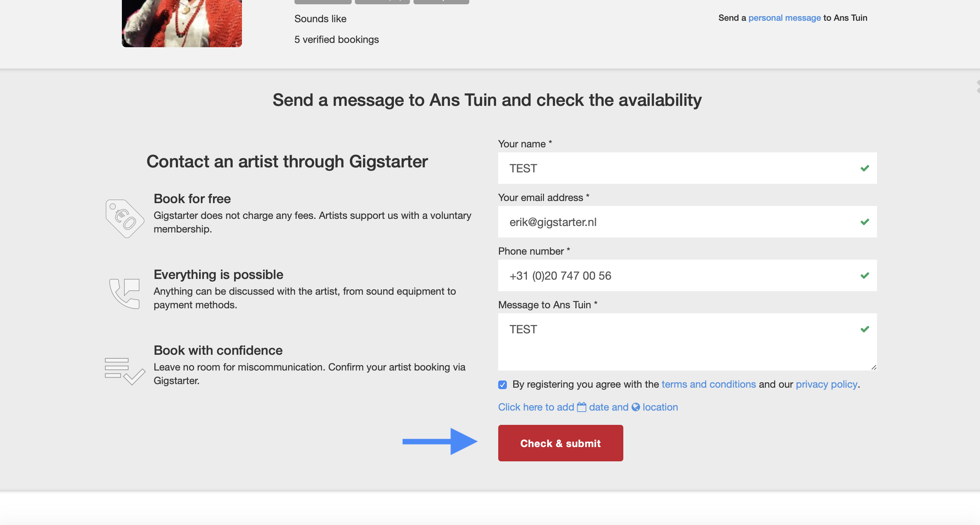Click the euro price tag icon
The height and width of the screenshot is (525, 980).
tap(125, 219)
